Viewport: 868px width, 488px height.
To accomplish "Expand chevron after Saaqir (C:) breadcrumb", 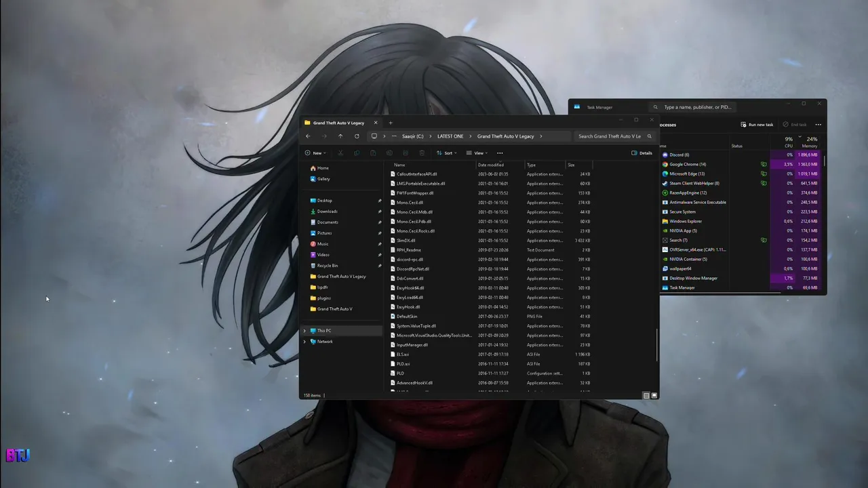I will coord(431,136).
